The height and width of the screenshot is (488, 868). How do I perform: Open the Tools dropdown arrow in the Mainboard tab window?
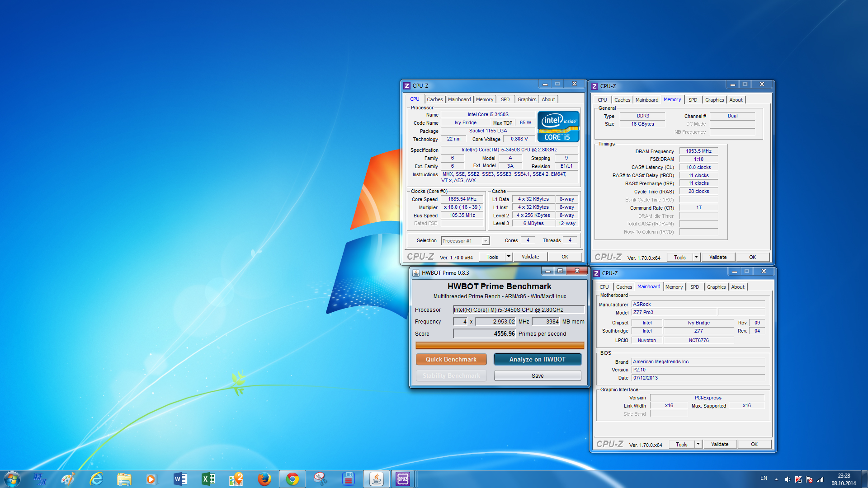(x=698, y=444)
